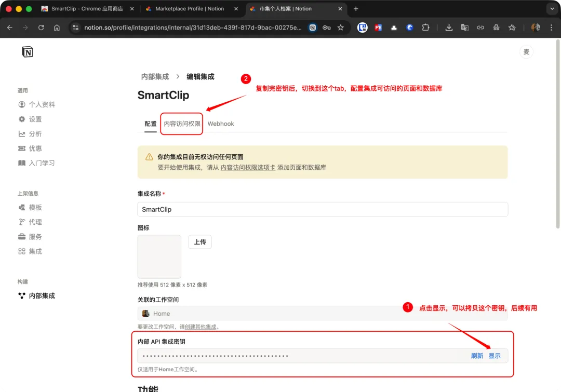
Task: Click the 麦 user avatar
Action: click(526, 52)
